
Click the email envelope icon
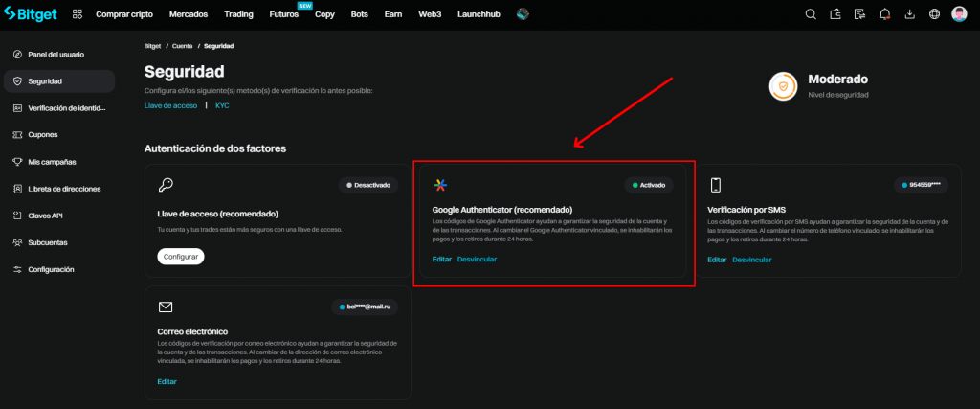pos(166,307)
